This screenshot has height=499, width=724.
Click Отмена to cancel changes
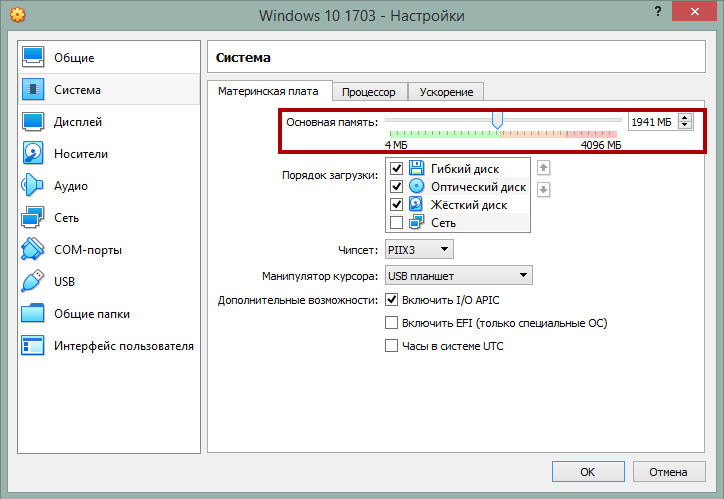point(669,472)
